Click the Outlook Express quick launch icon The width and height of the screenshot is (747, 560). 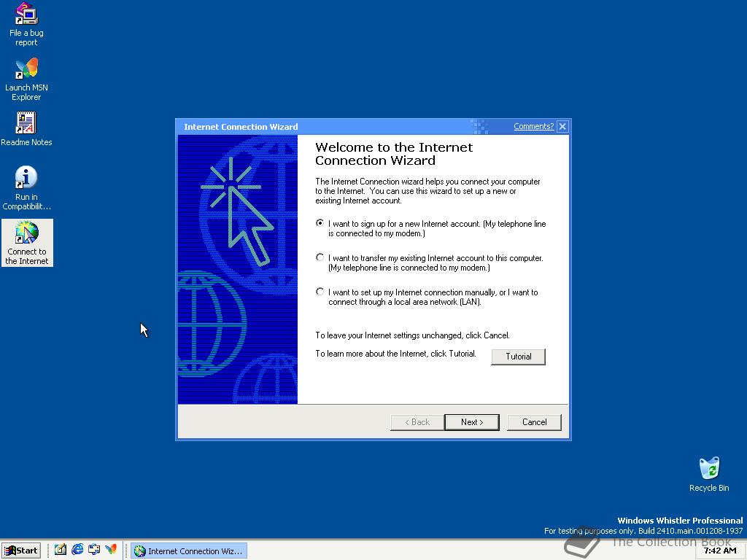[x=94, y=550]
